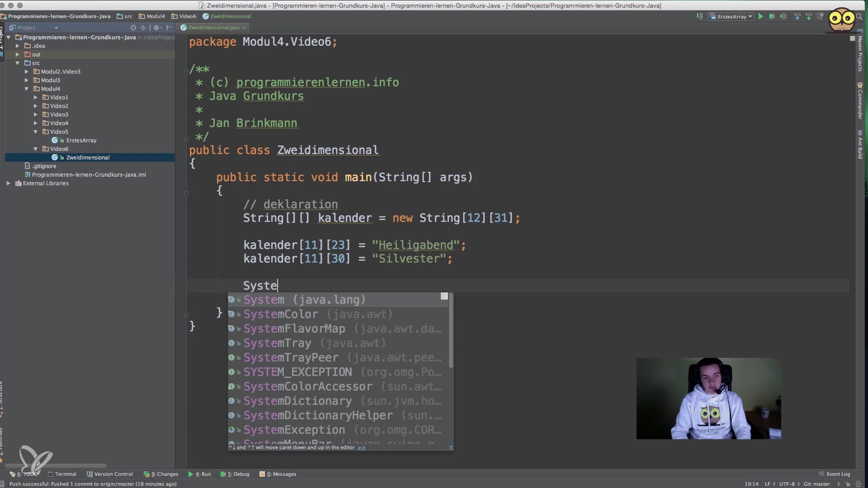Screen dimensions: 868x488
Task: Click the scroll-from-source target icon in the Project panel
Action: point(133,28)
